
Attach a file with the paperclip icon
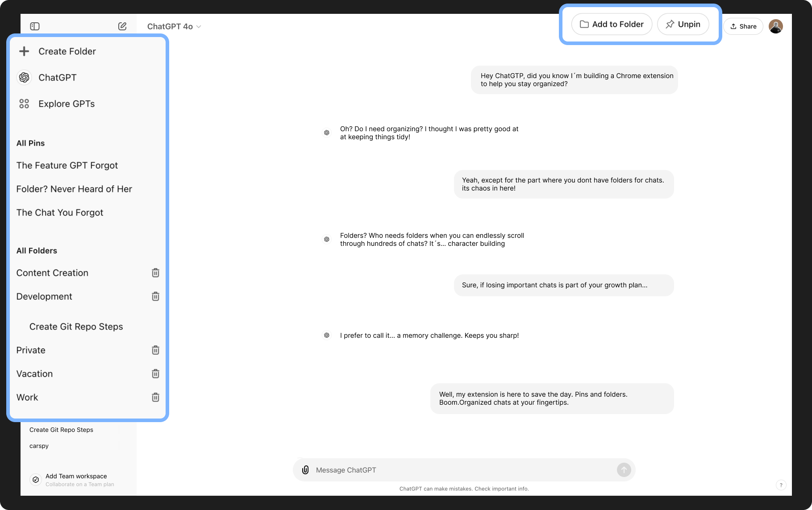coord(305,470)
